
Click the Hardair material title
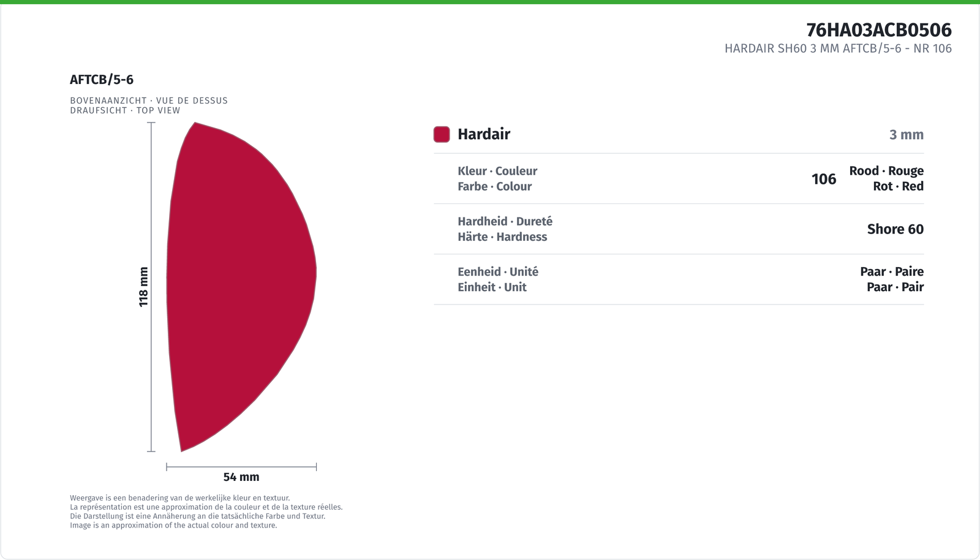pyautogui.click(x=484, y=134)
